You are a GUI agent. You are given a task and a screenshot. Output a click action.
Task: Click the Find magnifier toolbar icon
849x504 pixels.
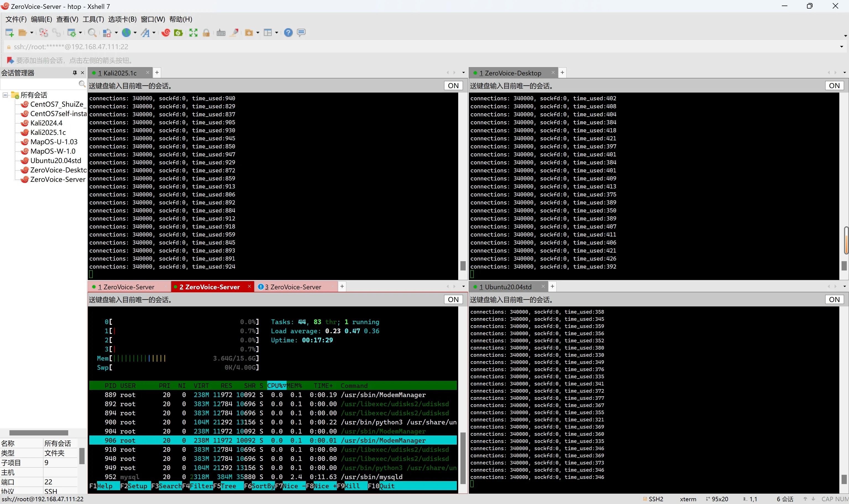(x=92, y=33)
